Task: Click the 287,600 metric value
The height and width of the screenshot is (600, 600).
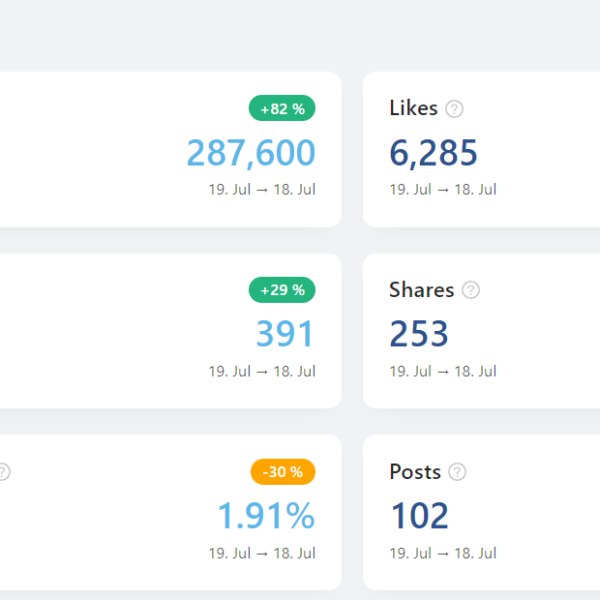Action: coord(251,153)
